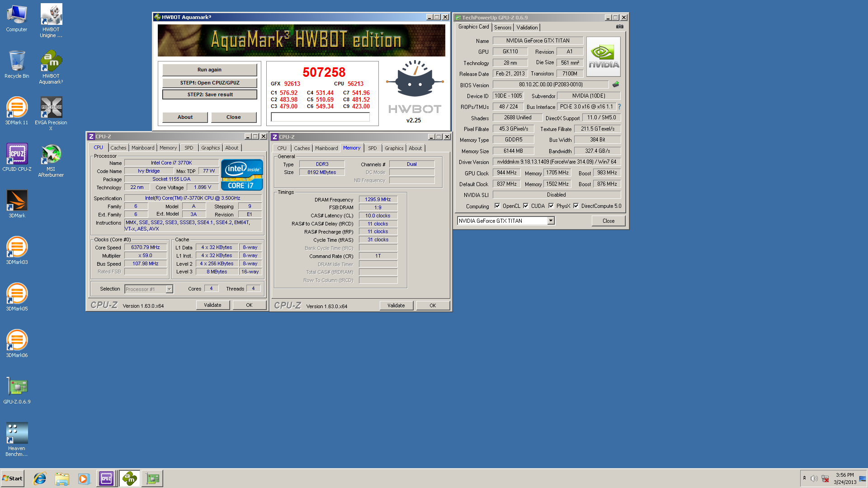Click the Core Speed value '6370.79 MHz'
This screenshot has width=868, height=488.
pyautogui.click(x=146, y=248)
